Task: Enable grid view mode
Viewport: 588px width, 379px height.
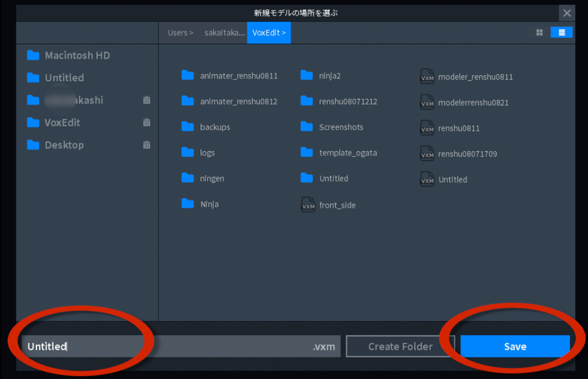Action: pos(539,33)
